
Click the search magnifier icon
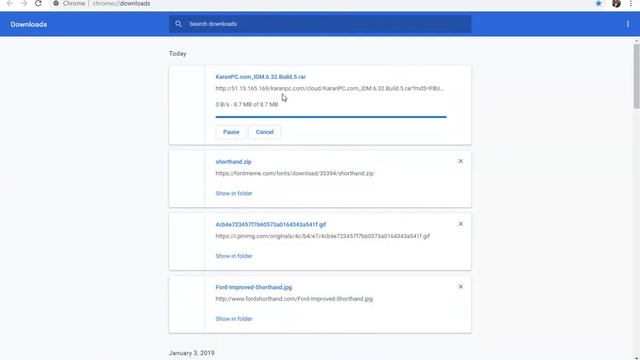[178, 24]
